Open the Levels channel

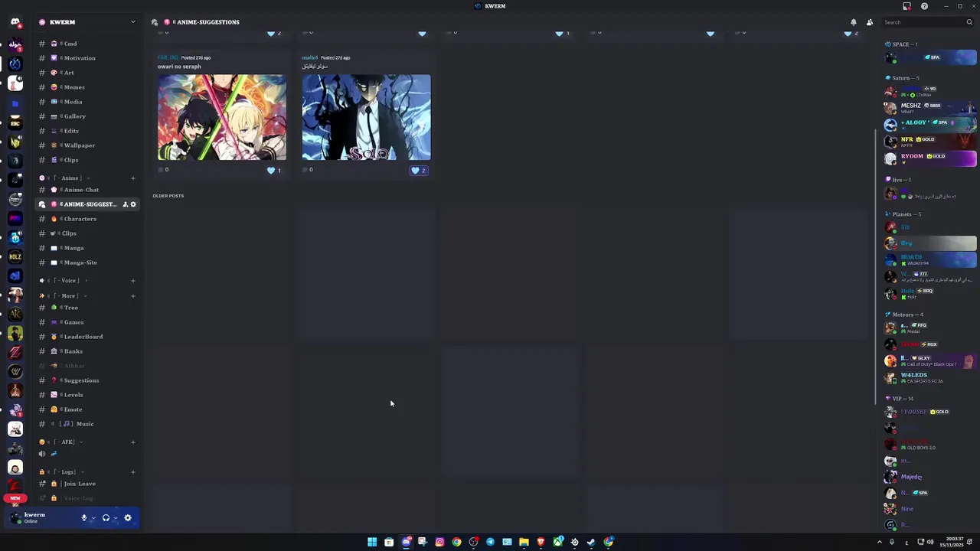pos(88,395)
